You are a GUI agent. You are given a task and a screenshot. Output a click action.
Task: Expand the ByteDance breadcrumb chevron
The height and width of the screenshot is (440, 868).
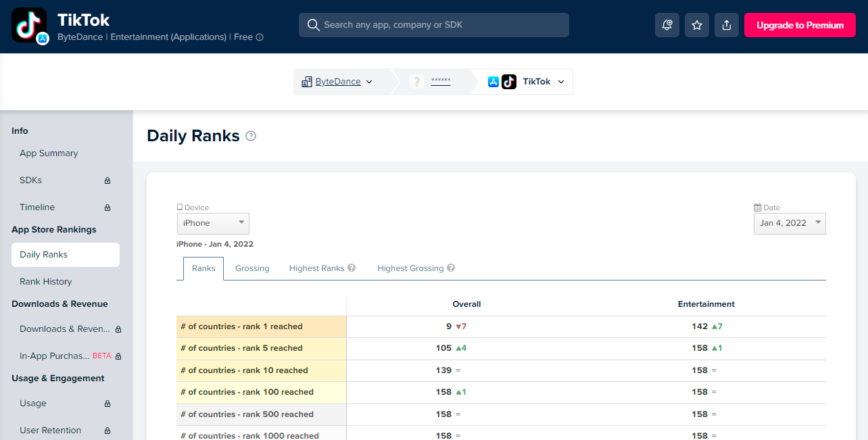click(369, 82)
